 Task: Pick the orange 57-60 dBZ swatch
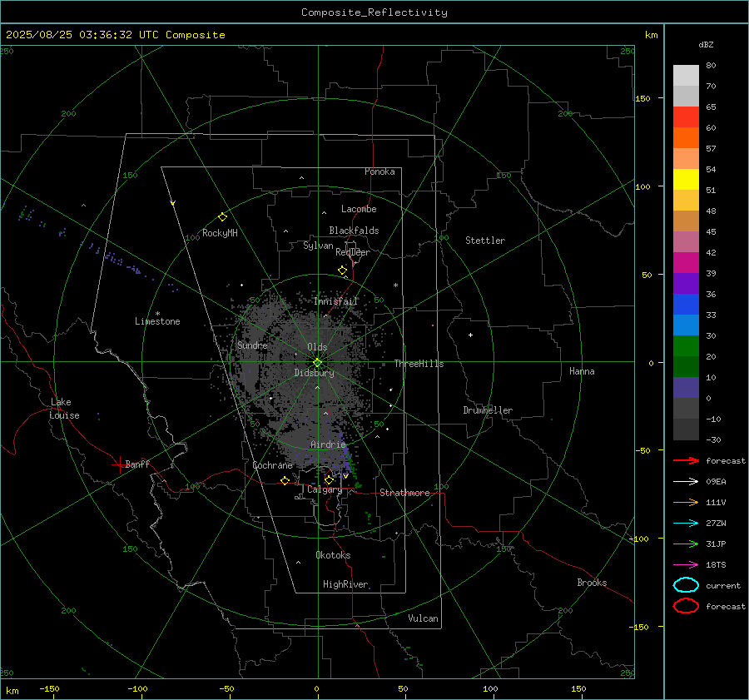686,138
